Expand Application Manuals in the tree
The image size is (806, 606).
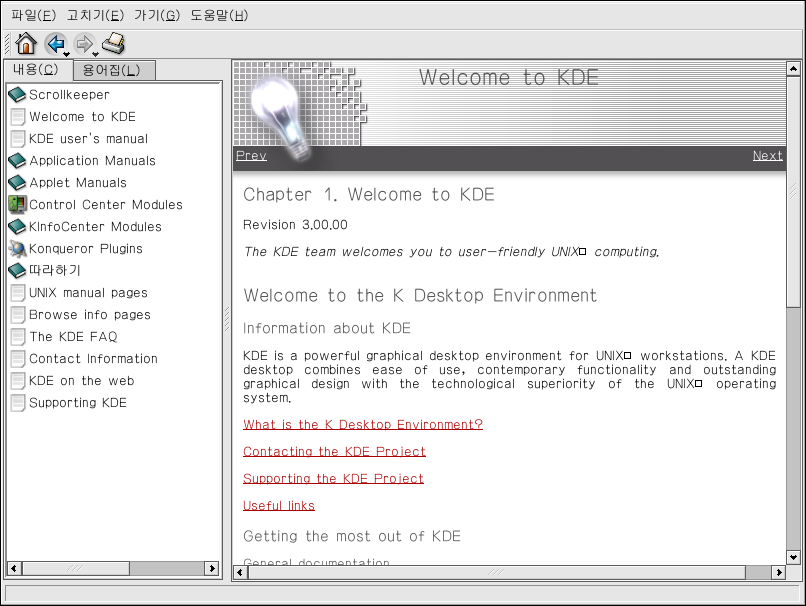pyautogui.click(x=92, y=161)
